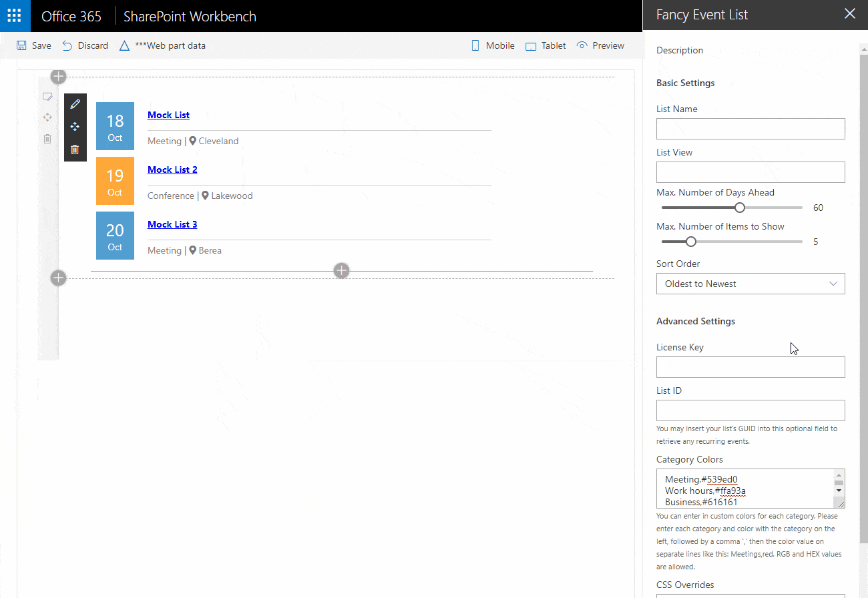The image size is (868, 598).
Task: Add a section with top plus icon
Action: (59, 77)
